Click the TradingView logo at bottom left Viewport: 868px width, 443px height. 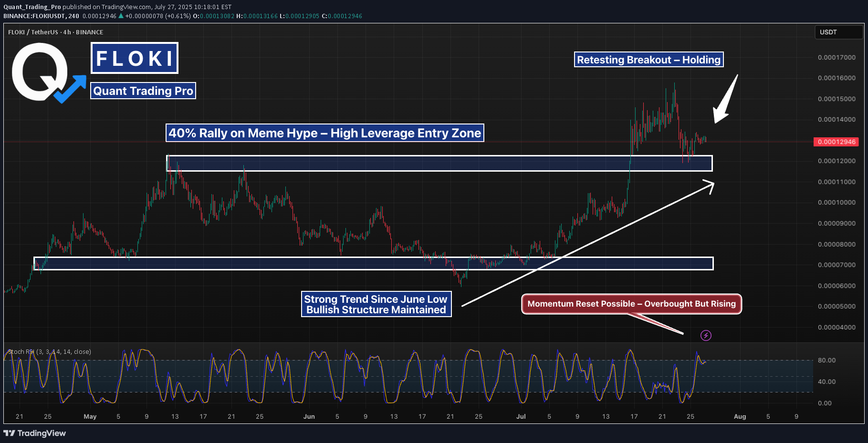click(x=34, y=433)
